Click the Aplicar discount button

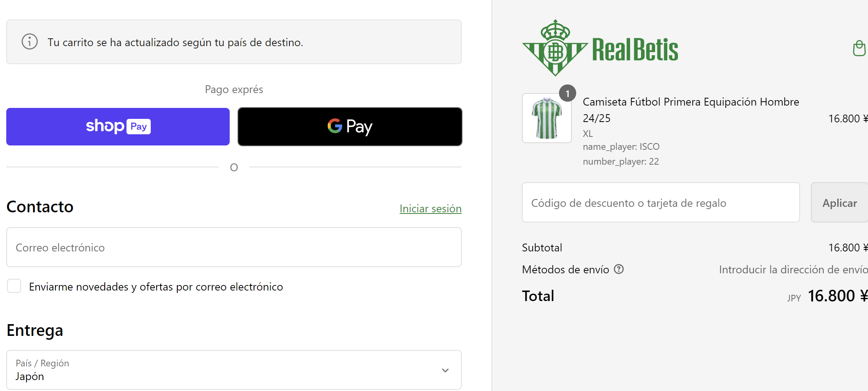coord(839,203)
